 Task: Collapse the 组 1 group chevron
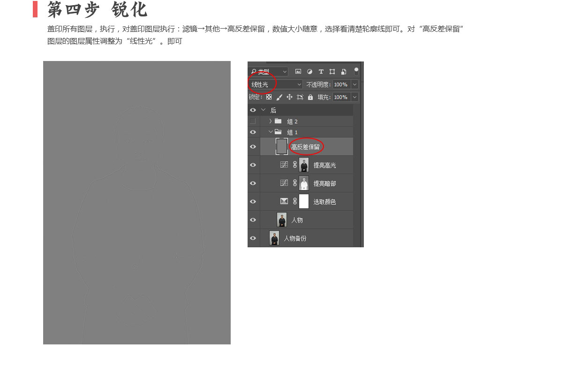(271, 132)
